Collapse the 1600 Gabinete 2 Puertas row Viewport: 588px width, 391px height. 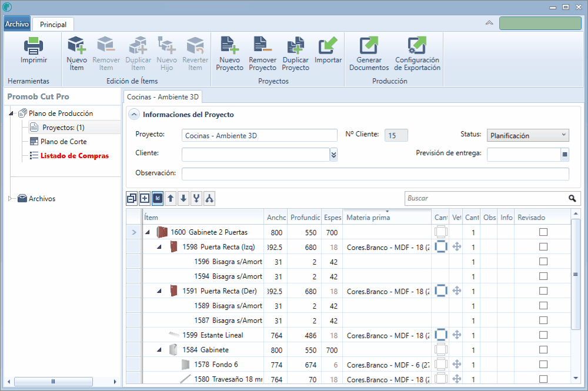(148, 232)
